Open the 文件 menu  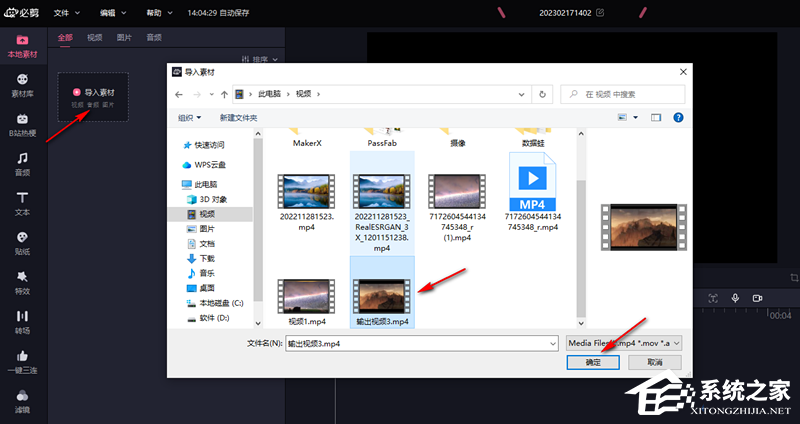pyautogui.click(x=67, y=13)
